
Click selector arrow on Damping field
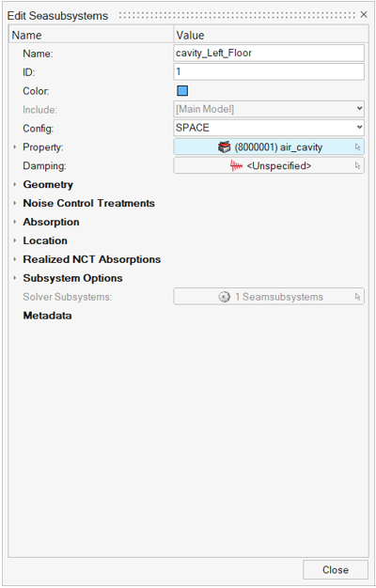(x=357, y=165)
